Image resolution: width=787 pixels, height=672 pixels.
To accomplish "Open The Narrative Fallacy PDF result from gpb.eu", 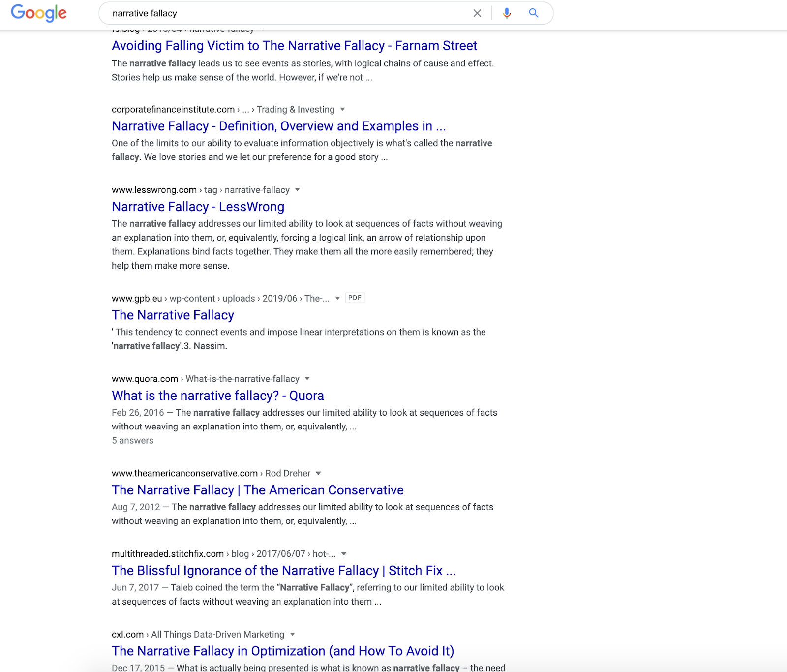I will coord(173,315).
